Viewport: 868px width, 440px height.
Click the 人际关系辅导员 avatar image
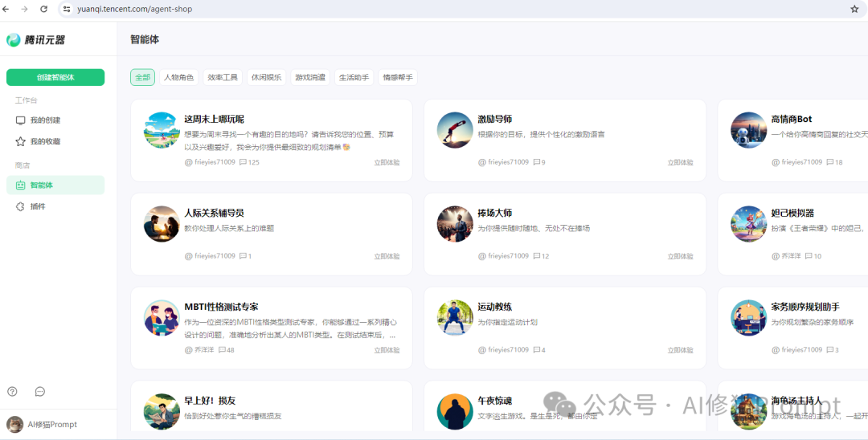pyautogui.click(x=162, y=224)
